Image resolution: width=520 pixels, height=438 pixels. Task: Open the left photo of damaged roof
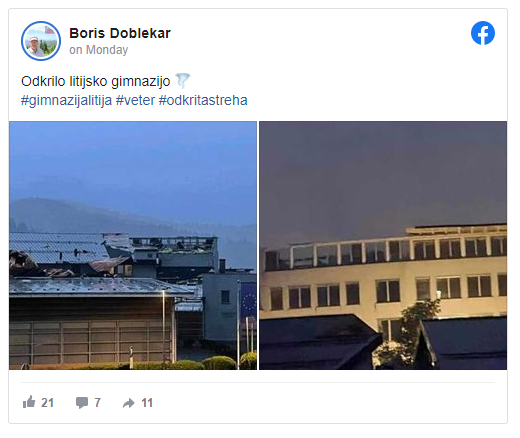click(133, 245)
